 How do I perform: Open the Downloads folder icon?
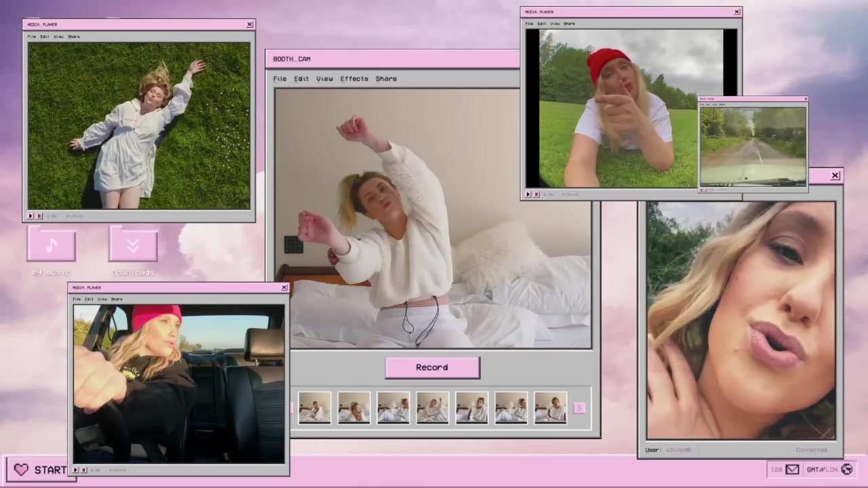click(133, 245)
